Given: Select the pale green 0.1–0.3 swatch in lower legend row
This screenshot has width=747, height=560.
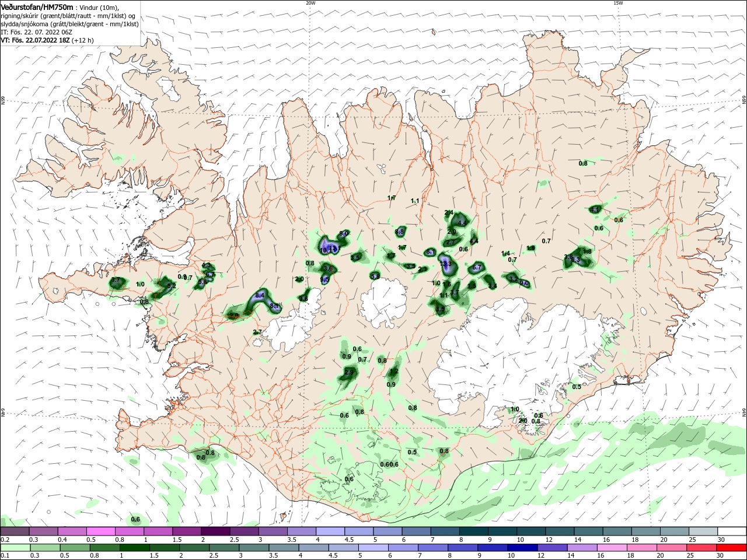Looking at the screenshot, I should point(15,548).
